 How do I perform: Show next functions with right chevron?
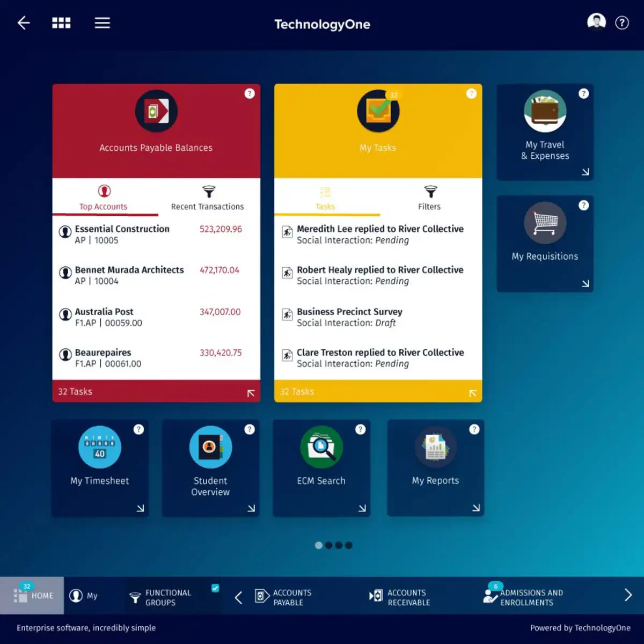(x=628, y=595)
